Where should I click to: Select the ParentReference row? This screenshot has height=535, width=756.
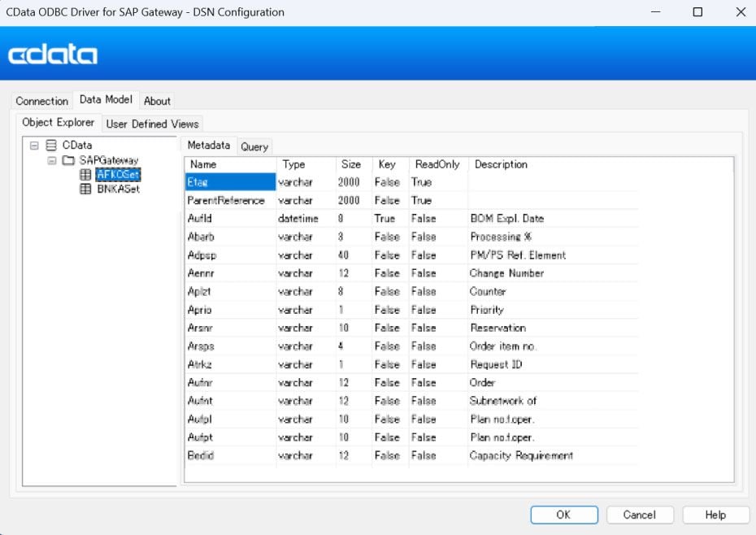coord(226,200)
